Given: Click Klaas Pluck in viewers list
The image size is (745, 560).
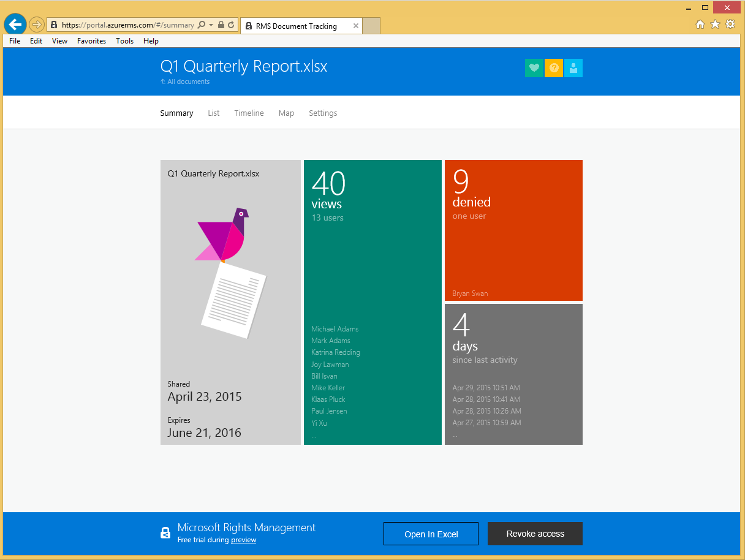Looking at the screenshot, I should pos(328,399).
